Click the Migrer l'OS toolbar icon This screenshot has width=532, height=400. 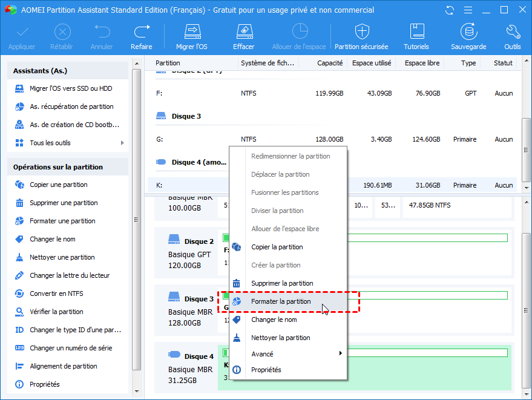(x=192, y=32)
